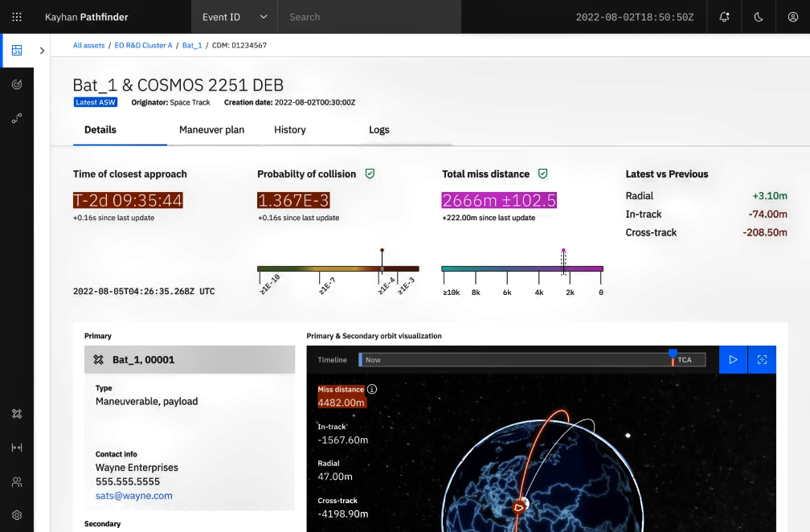
Task: Open the Bat_1 breadcrumb link
Action: (192, 46)
